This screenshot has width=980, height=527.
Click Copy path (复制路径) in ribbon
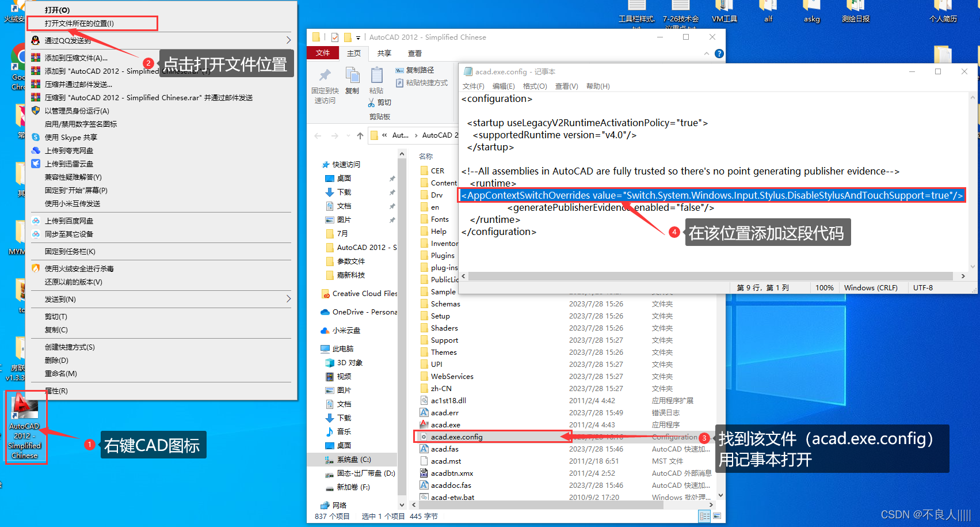(x=415, y=70)
